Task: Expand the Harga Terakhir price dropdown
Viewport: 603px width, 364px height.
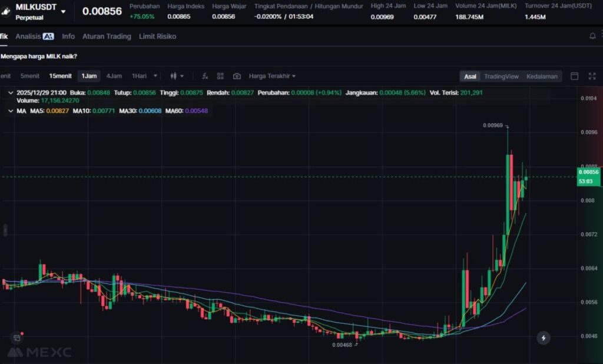Action: 272,76
